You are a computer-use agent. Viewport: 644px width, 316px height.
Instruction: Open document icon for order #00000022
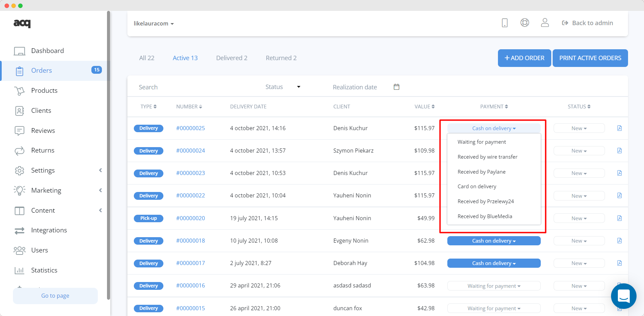pyautogui.click(x=620, y=195)
